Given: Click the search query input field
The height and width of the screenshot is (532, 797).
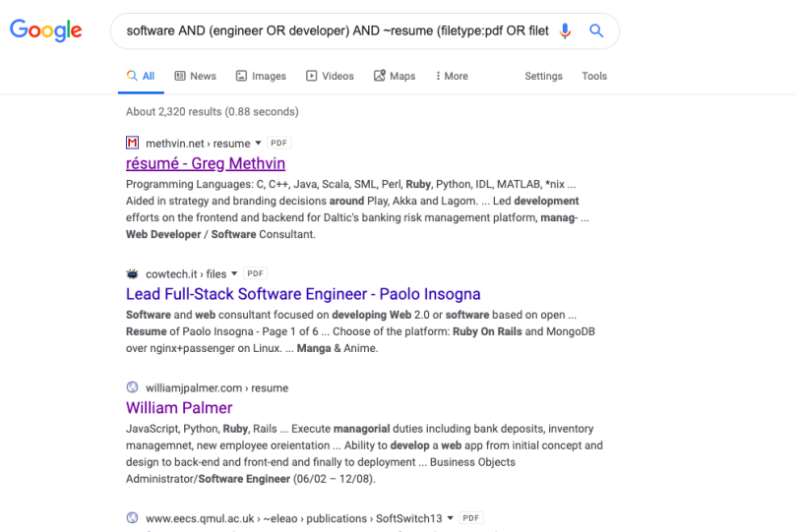Looking at the screenshot, I should click(x=337, y=31).
